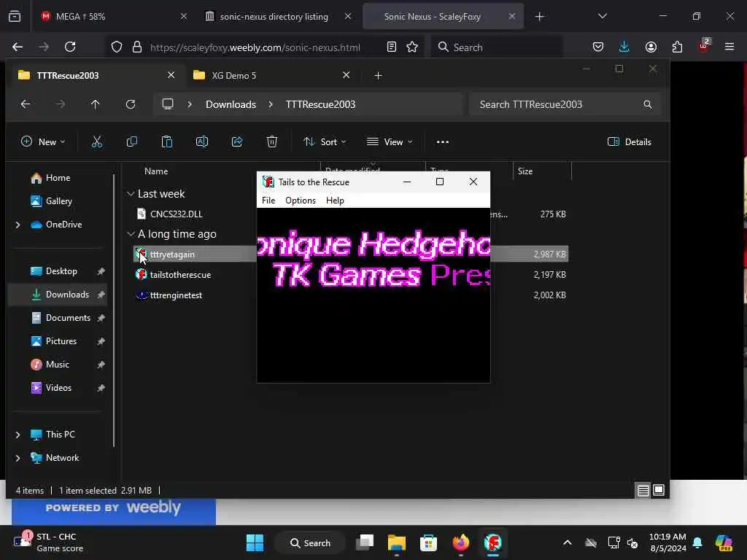
Task: Open Firefox account icon
Action: pos(651,47)
